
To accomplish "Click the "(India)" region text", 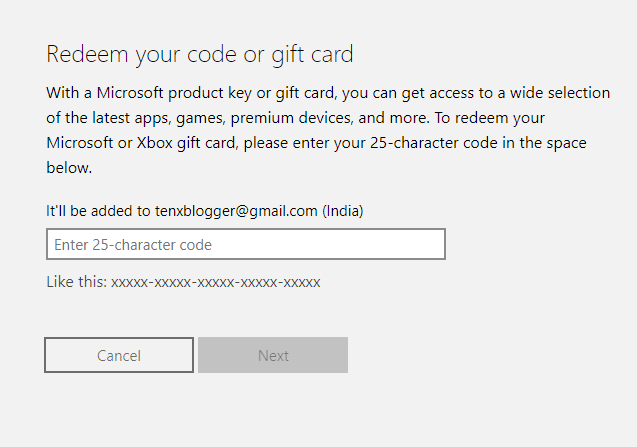I will coord(342,211).
